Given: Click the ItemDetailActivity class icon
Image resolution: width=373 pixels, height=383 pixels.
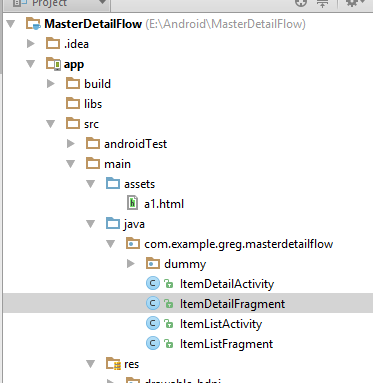Looking at the screenshot, I should (x=153, y=284).
